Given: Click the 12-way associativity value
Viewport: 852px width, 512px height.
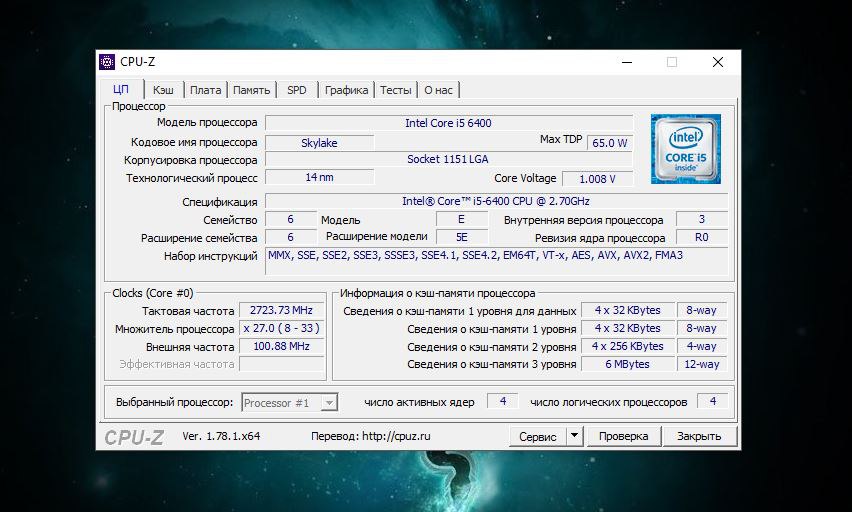Looking at the screenshot, I should (702, 364).
